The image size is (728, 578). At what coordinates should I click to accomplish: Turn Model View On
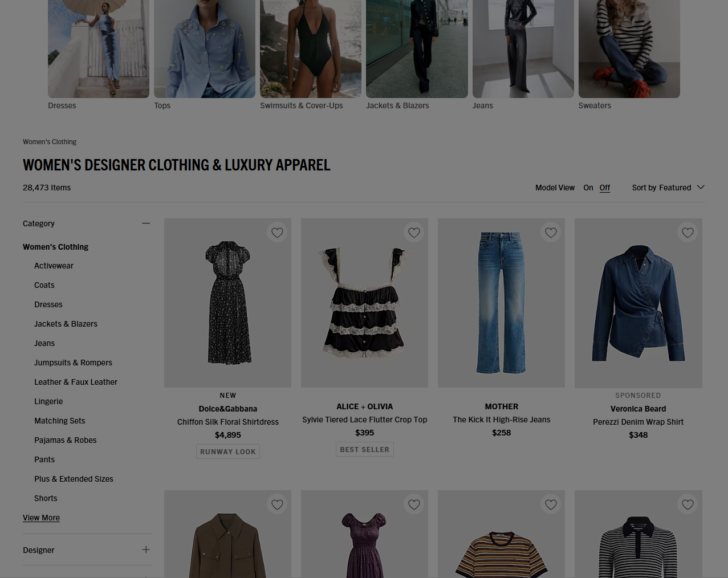tap(588, 188)
